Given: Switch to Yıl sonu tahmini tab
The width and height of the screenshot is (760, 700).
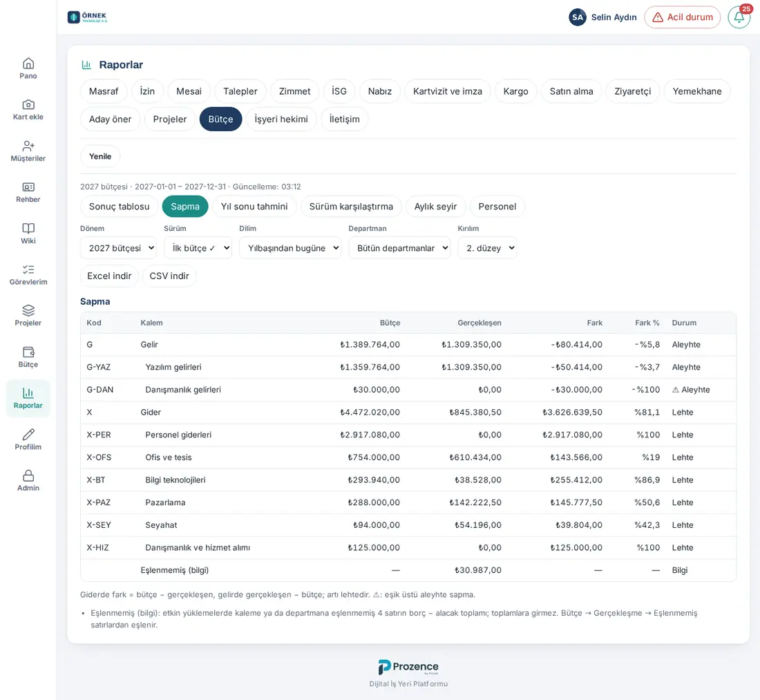Looking at the screenshot, I should point(254,207).
